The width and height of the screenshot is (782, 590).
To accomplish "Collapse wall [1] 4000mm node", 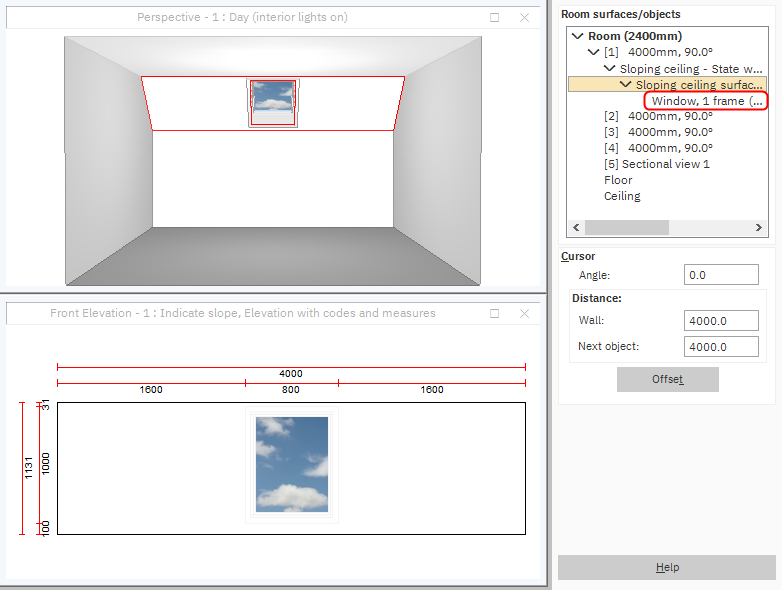I will pos(594,52).
